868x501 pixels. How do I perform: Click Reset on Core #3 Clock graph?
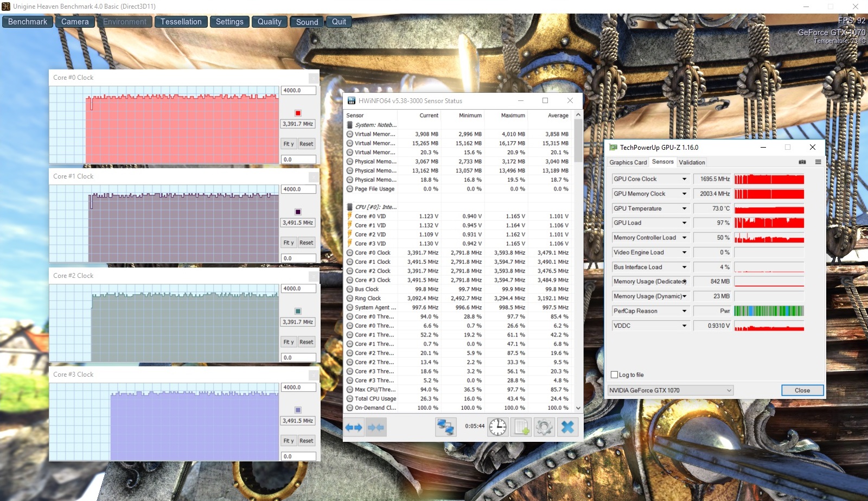[x=306, y=441]
